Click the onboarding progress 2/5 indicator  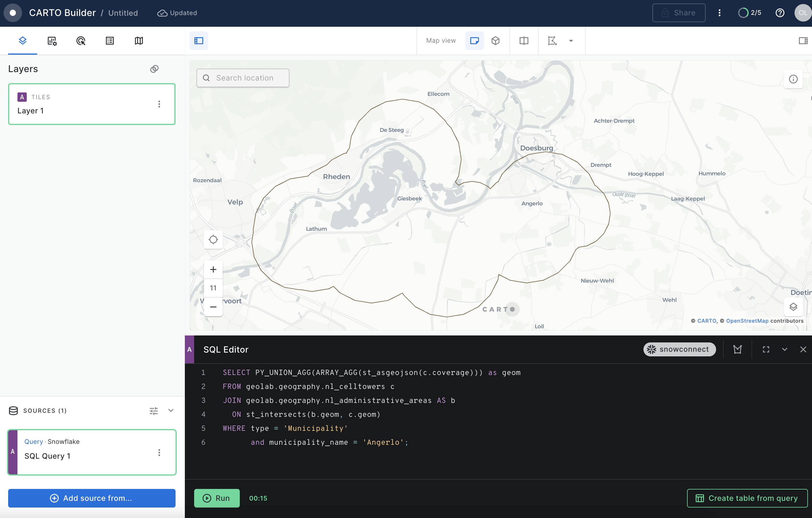click(x=750, y=13)
